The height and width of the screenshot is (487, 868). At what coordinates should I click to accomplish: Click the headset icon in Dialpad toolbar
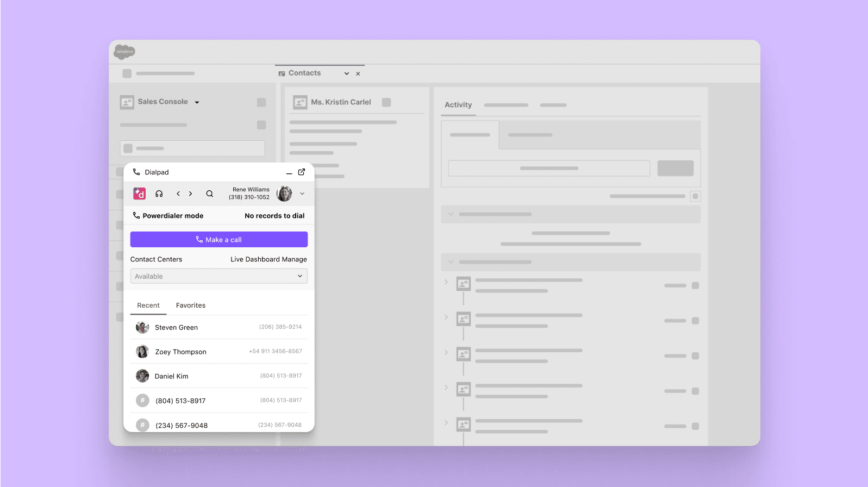(159, 193)
